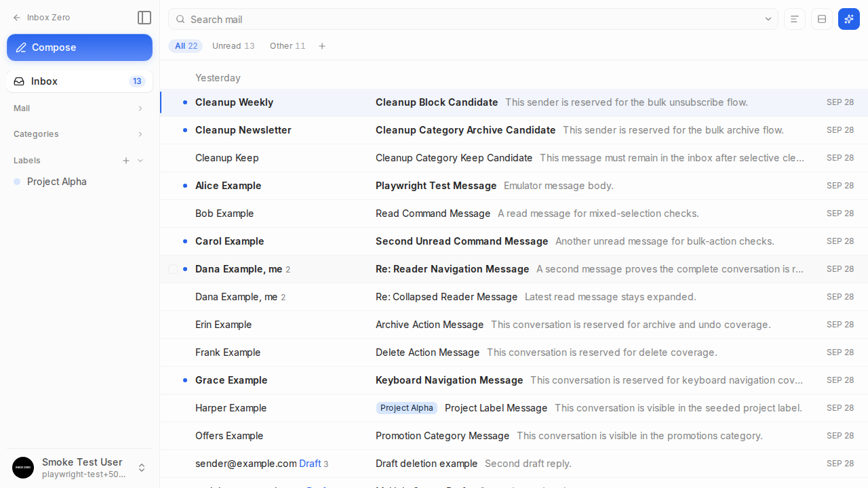868x488 pixels.
Task: Expand the Mail section
Action: [x=79, y=108]
